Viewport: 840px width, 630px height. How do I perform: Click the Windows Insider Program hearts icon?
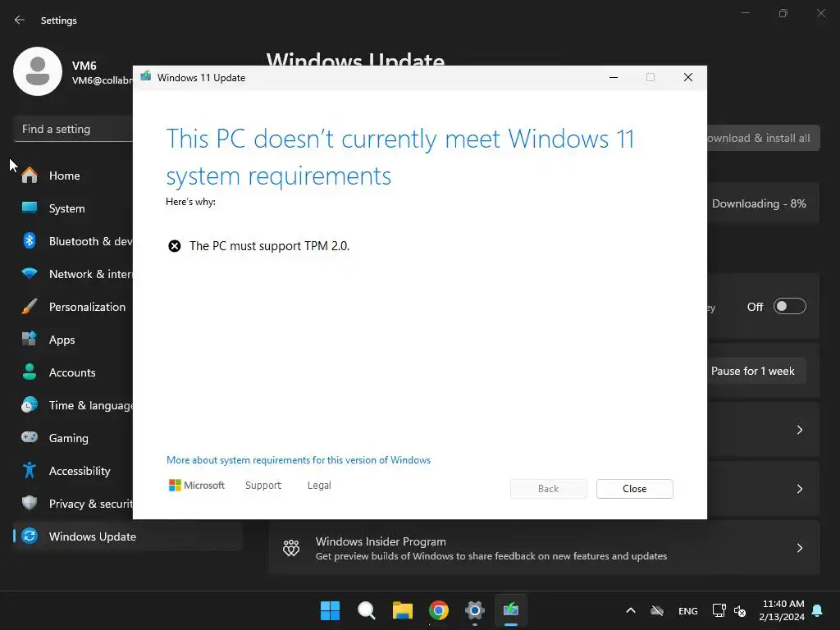point(291,548)
